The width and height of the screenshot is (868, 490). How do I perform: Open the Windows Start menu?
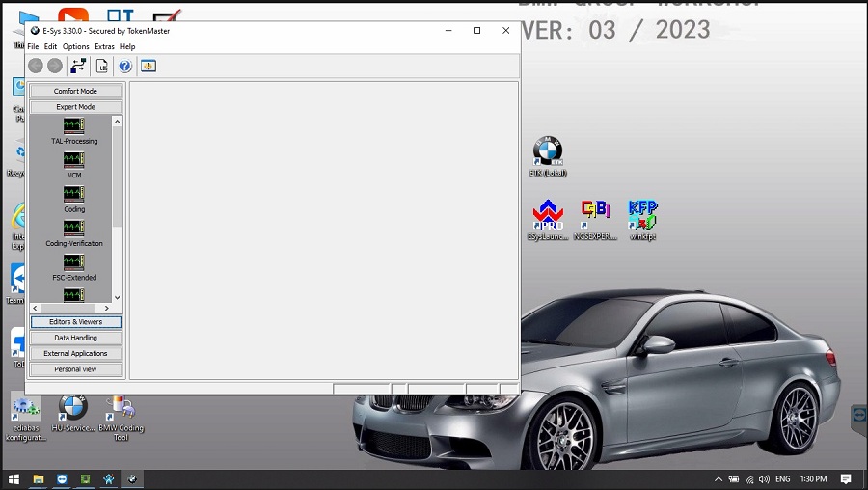pyautogui.click(x=14, y=479)
